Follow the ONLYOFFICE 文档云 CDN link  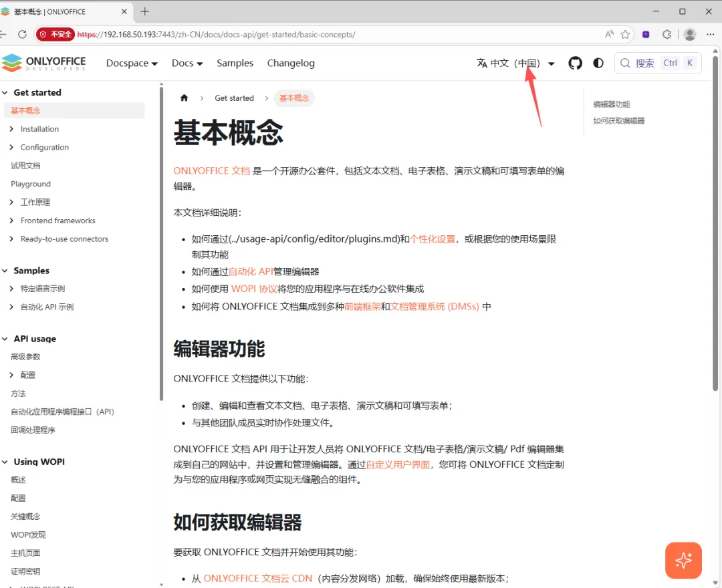point(258,579)
